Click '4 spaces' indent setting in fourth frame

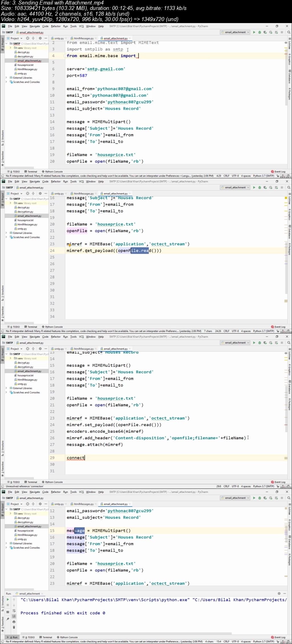coord(246,641)
